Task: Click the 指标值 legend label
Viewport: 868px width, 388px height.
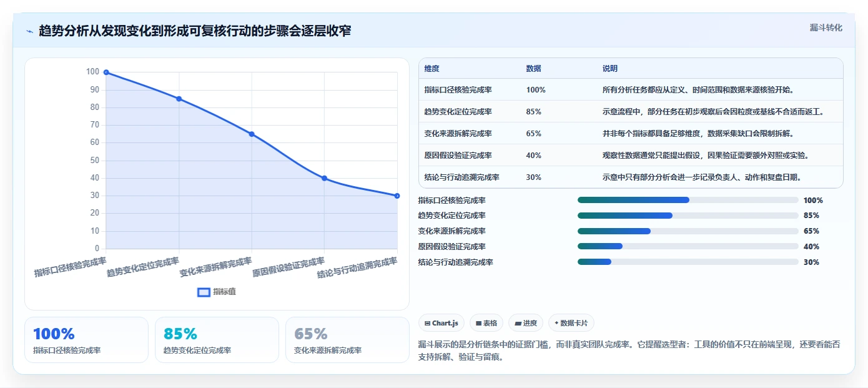Action: 224,292
